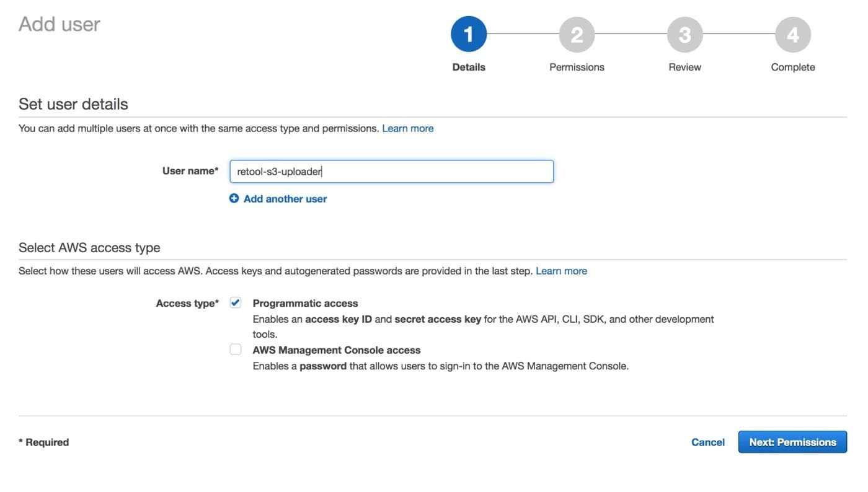868x492 pixels.
Task: Click the Add user page heading
Action: (x=60, y=24)
